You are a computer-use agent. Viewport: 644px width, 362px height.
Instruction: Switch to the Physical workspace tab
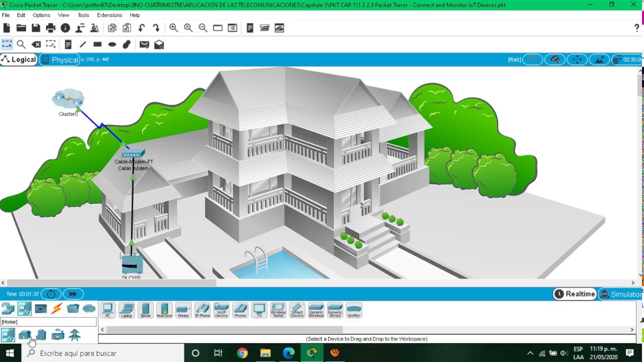pyautogui.click(x=60, y=59)
